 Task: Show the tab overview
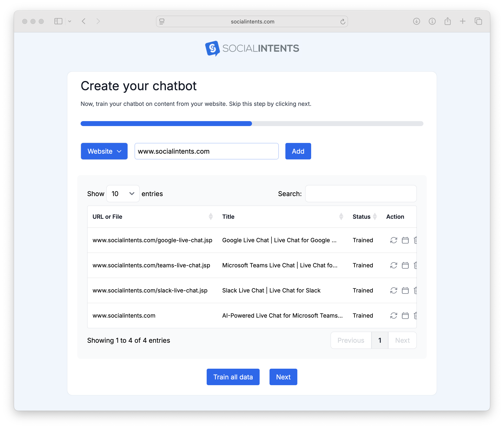[x=478, y=21]
